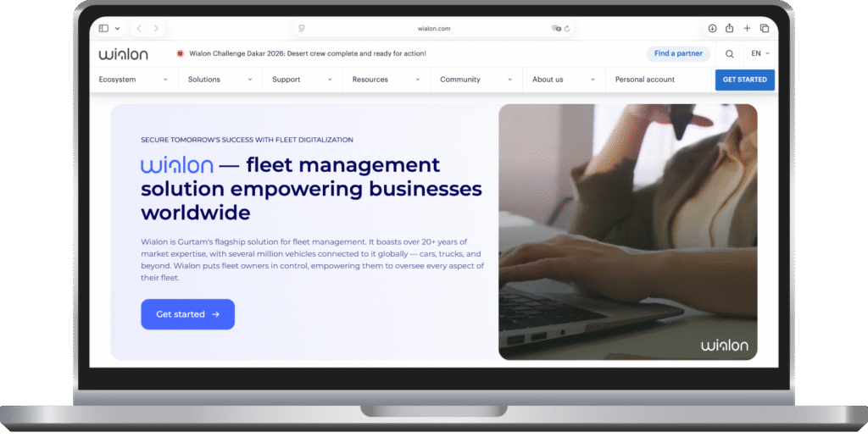Image resolution: width=868 pixels, height=443 pixels.
Task: Click the wialon.com address bar
Action: 434,28
